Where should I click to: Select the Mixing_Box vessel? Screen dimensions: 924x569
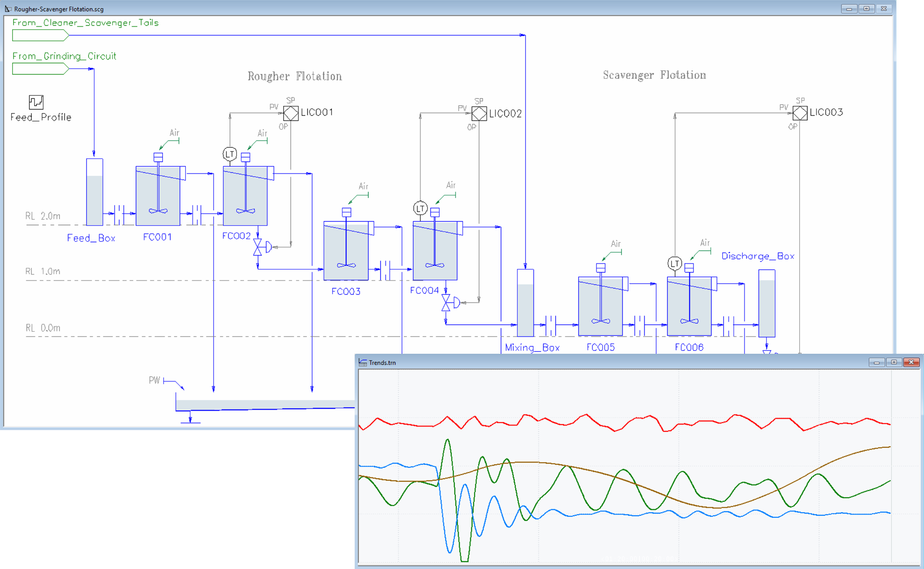[525, 303]
